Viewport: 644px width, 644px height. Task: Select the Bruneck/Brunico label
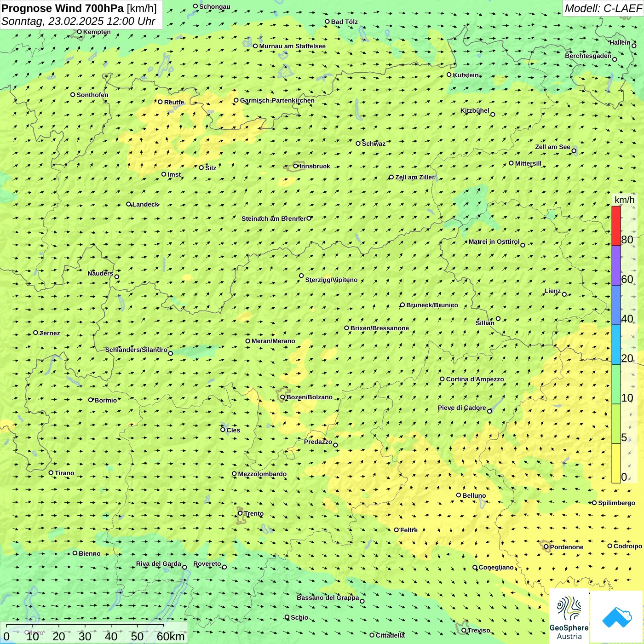(x=432, y=305)
